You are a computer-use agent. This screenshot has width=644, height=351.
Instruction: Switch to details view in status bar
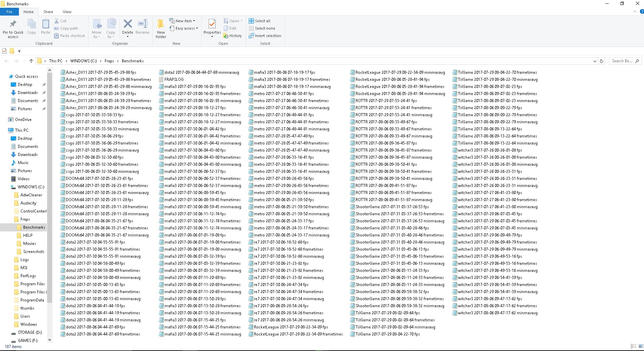pyautogui.click(x=634, y=346)
